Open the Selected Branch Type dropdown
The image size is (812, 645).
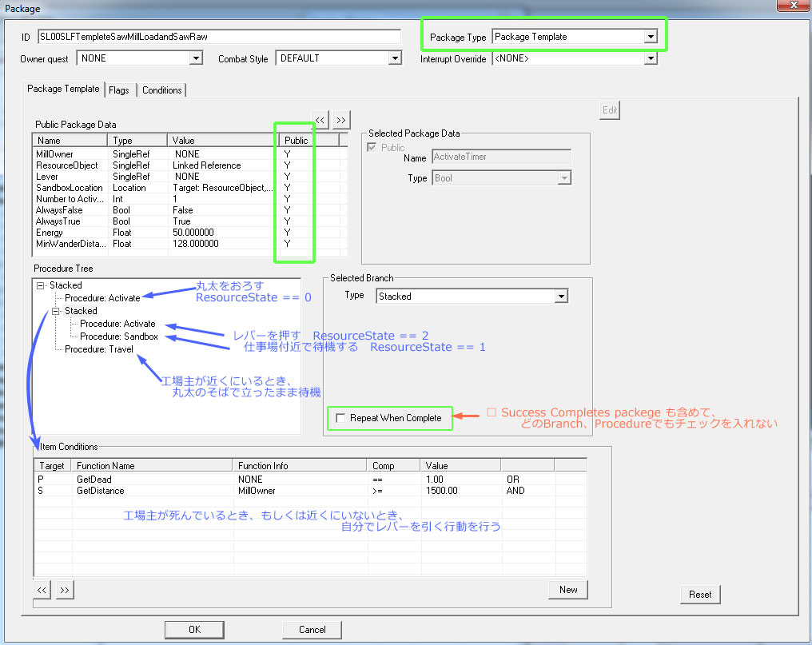561,297
